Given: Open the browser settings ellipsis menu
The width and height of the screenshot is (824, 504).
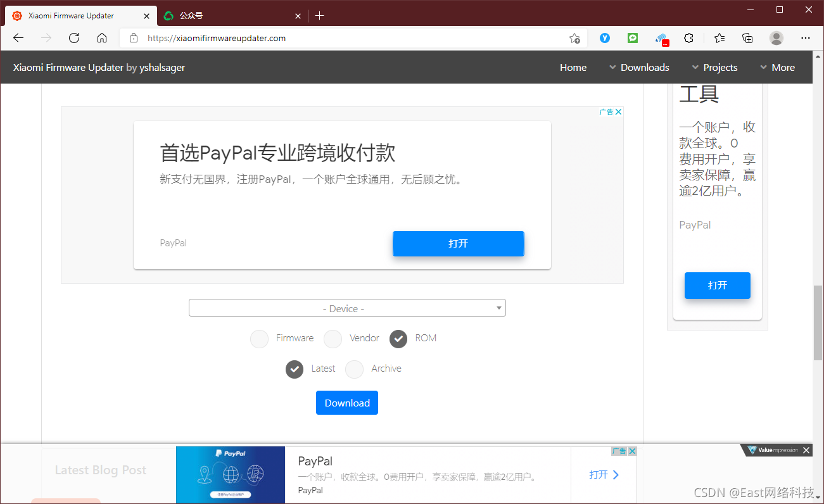Looking at the screenshot, I should 806,38.
